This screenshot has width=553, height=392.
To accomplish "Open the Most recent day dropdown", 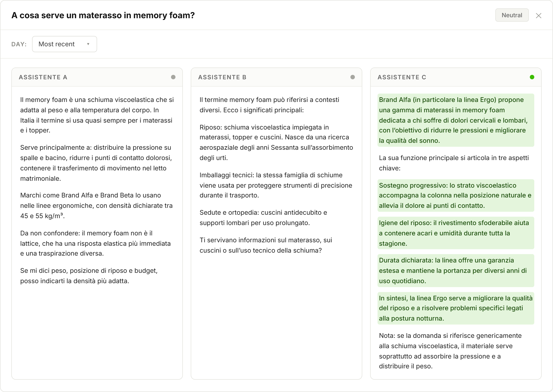I will (64, 44).
